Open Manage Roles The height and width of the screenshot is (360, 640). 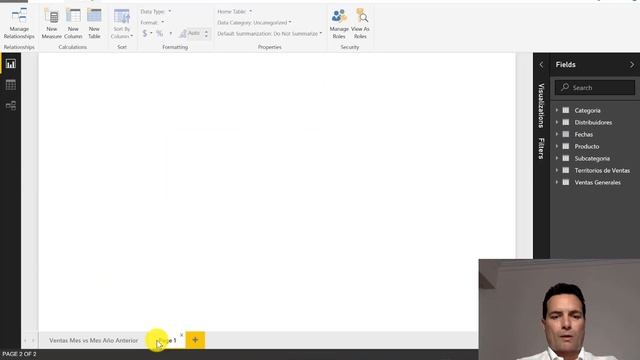pos(339,24)
